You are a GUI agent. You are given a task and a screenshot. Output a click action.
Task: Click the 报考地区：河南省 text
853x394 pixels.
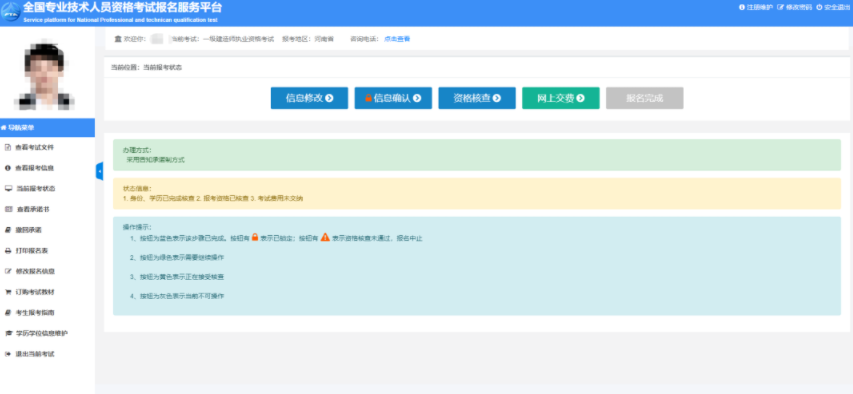pyautogui.click(x=308, y=39)
